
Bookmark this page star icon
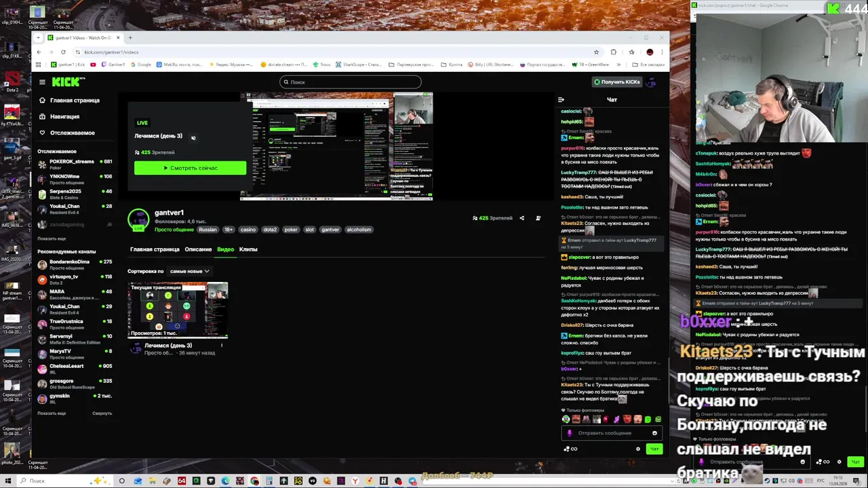pos(596,52)
